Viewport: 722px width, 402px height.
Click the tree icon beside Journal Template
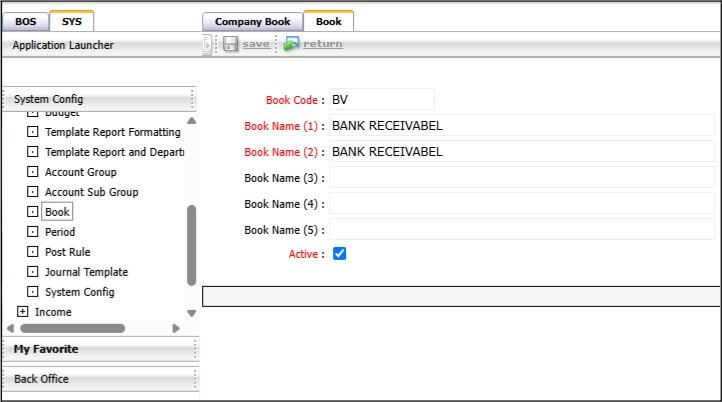point(32,272)
